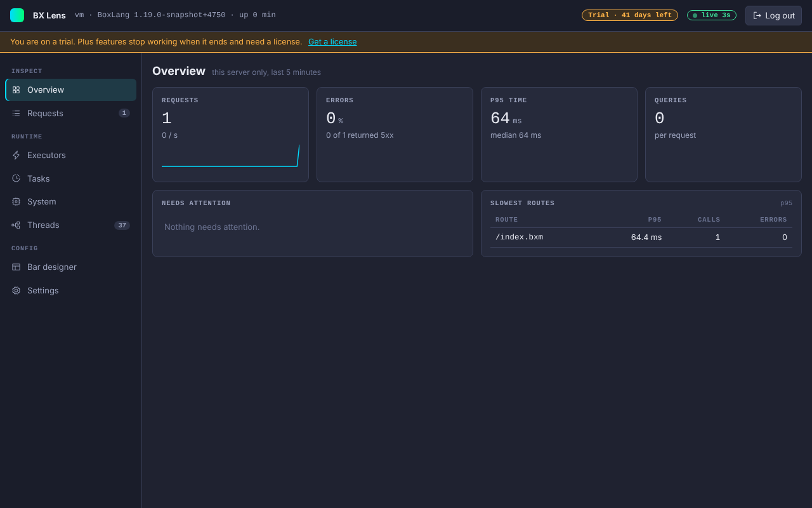This screenshot has width=812, height=508.
Task: Click the 64.4 ms p95 value
Action: click(646, 237)
